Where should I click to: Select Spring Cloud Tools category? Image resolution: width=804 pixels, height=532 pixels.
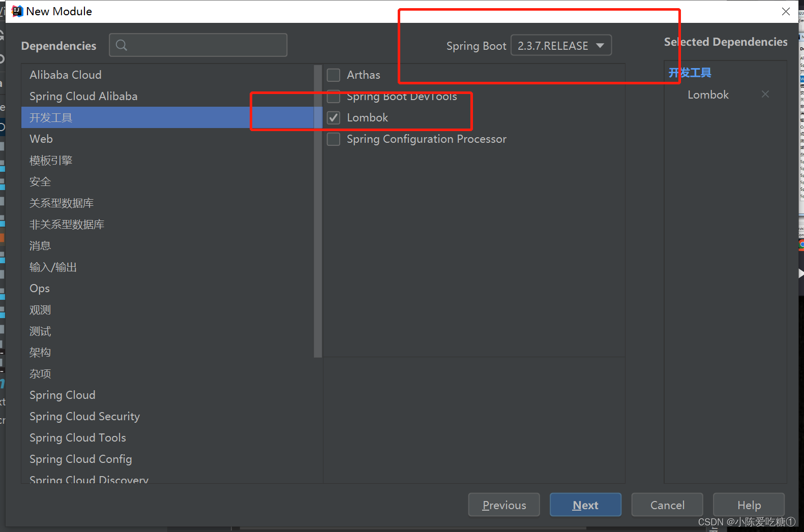pos(168,438)
